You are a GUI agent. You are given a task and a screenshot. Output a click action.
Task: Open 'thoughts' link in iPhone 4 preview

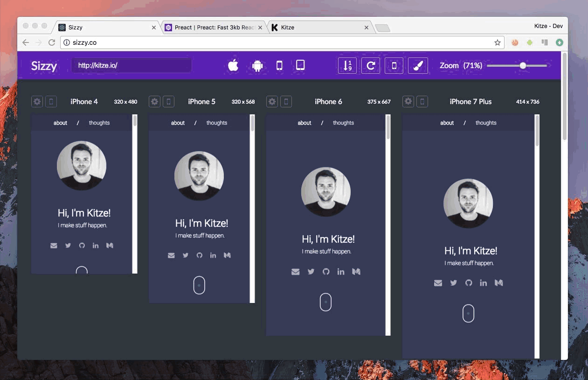[99, 123]
